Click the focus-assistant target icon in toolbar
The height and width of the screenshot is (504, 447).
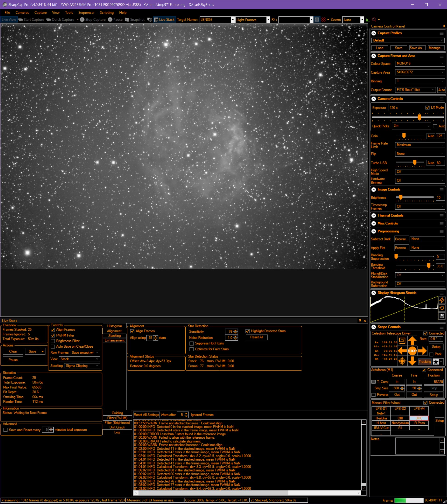click(x=374, y=20)
